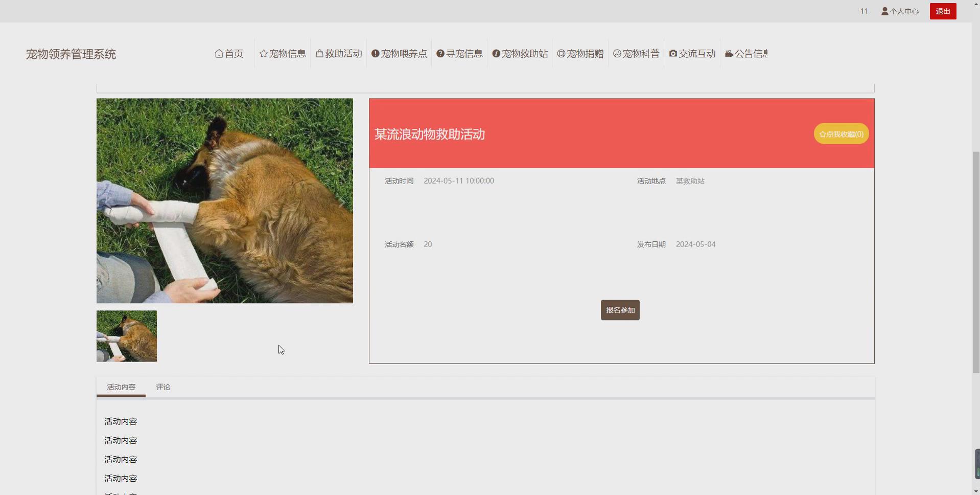Click the lock icon next to 救助活动
The height and width of the screenshot is (495, 980).
coord(318,53)
